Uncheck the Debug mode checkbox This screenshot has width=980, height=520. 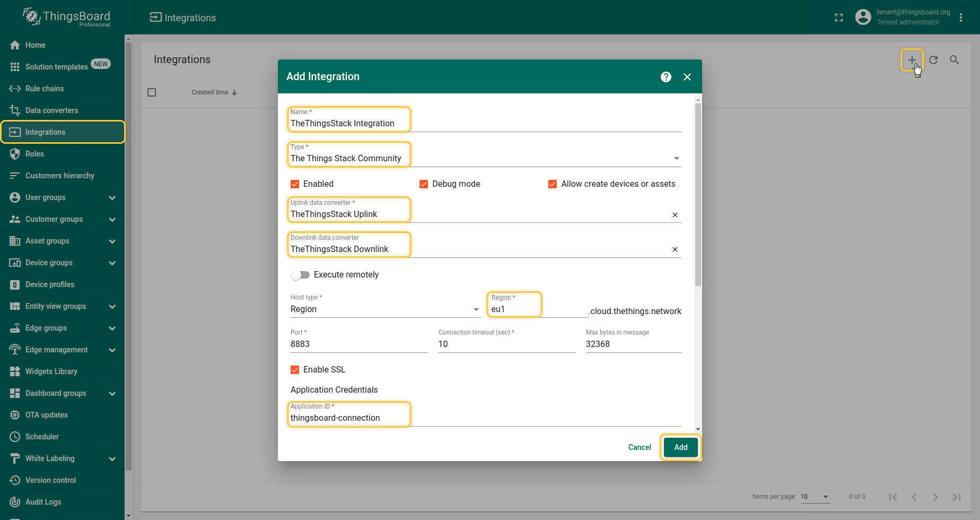pos(424,184)
